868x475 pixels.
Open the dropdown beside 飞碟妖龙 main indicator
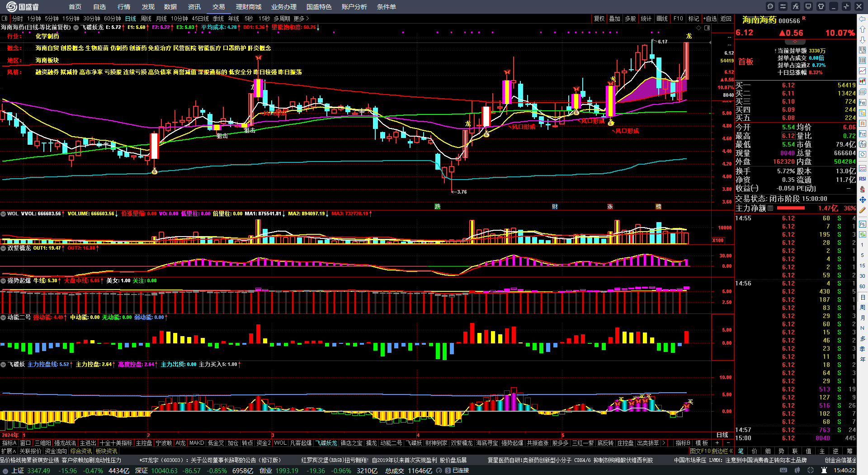coord(76,28)
